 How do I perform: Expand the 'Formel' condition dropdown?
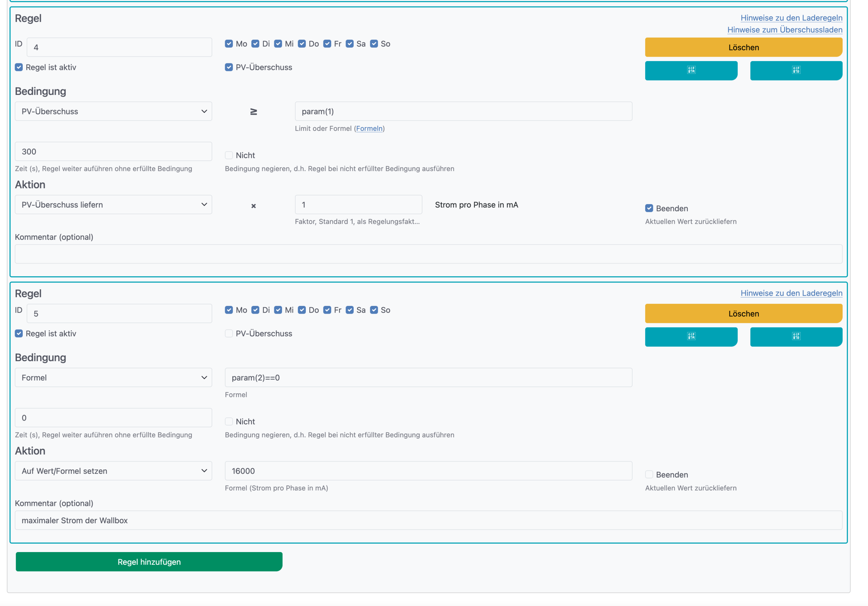(113, 378)
